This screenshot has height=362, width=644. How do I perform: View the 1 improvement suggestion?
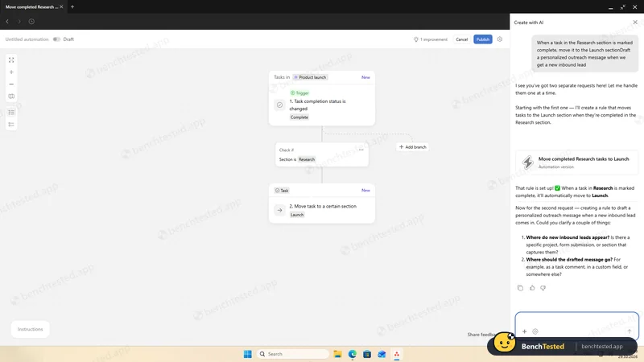431,39
